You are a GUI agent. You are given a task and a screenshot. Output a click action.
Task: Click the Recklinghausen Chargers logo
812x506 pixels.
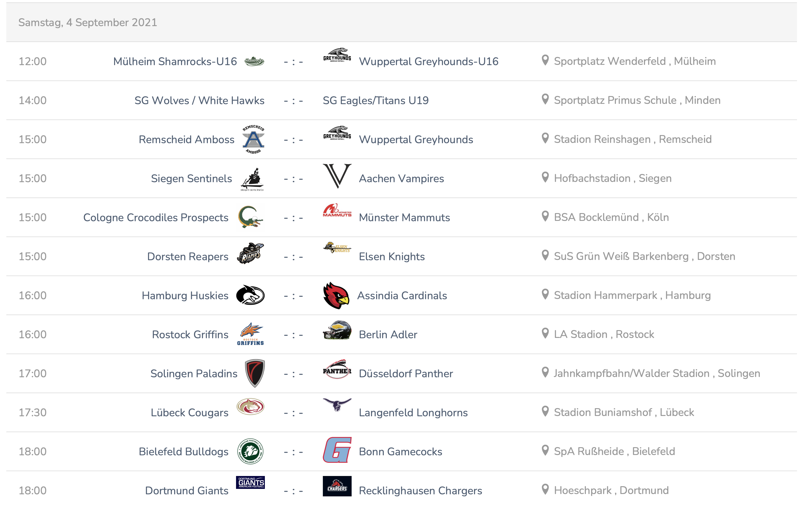point(337,486)
